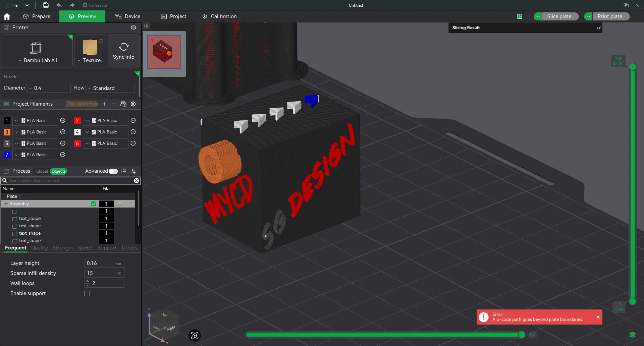Click filament 2 red color swatch
644x346 pixels.
coord(77,121)
